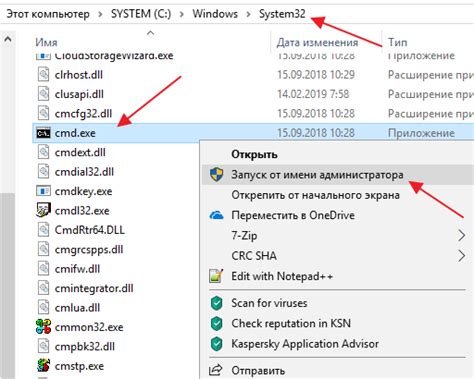
Task: Select the cmstp.exe file name
Action: pos(79,366)
